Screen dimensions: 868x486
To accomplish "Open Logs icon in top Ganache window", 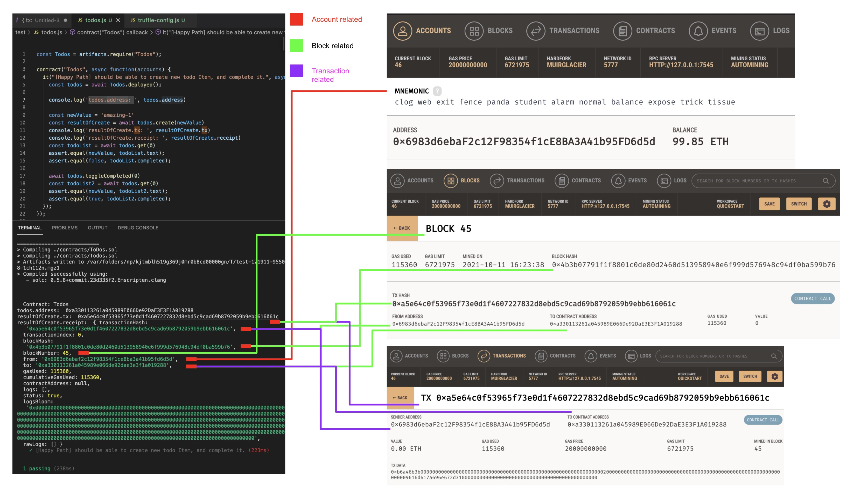I will [x=759, y=31].
